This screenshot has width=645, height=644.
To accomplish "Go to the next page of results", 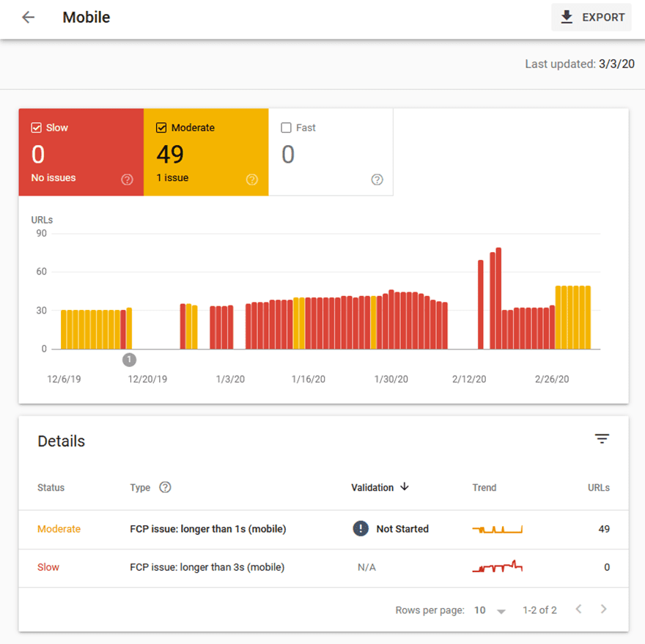I will (603, 610).
